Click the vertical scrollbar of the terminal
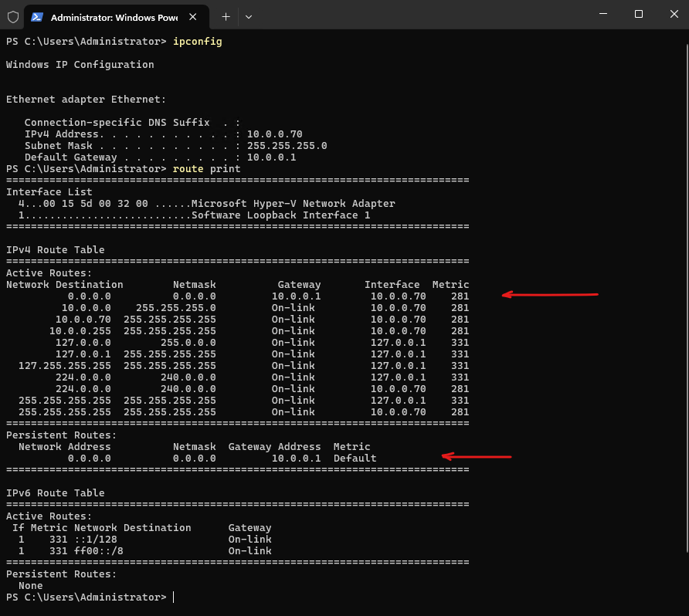Viewport: 689px width, 616px height. [687, 299]
